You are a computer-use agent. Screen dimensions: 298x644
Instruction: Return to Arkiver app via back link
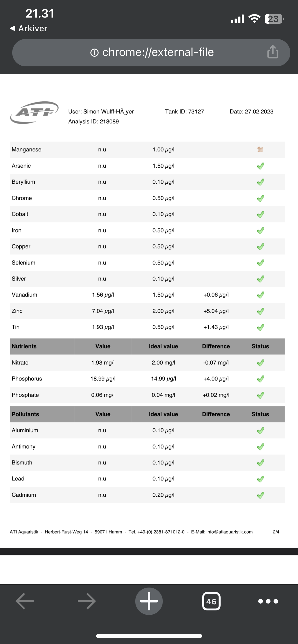tap(29, 28)
